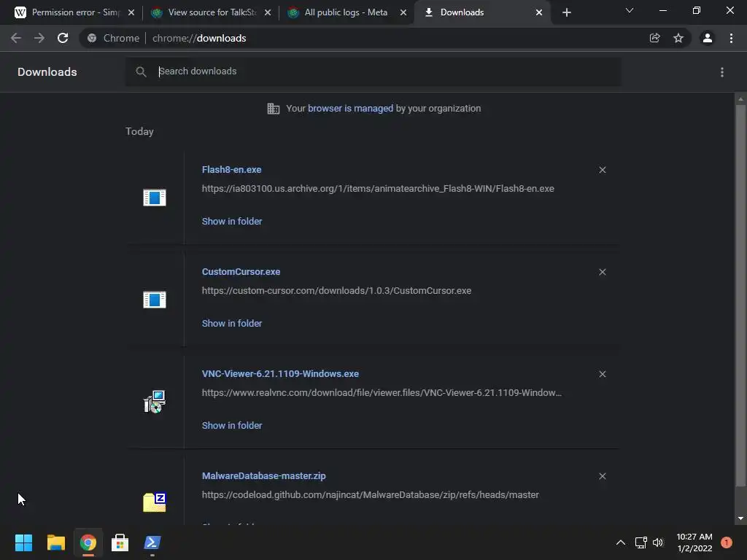This screenshot has height=560, width=747.
Task: Show CustomCursor.exe in folder
Action: 232,323
